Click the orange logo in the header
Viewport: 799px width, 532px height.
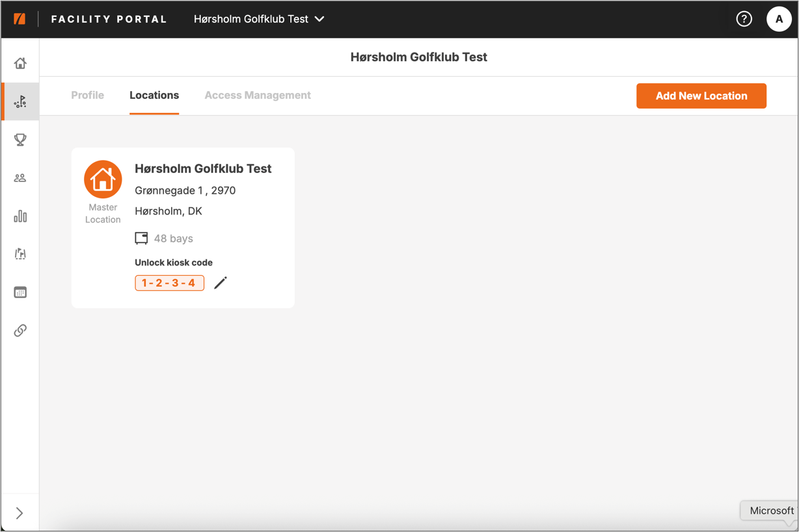[20, 19]
